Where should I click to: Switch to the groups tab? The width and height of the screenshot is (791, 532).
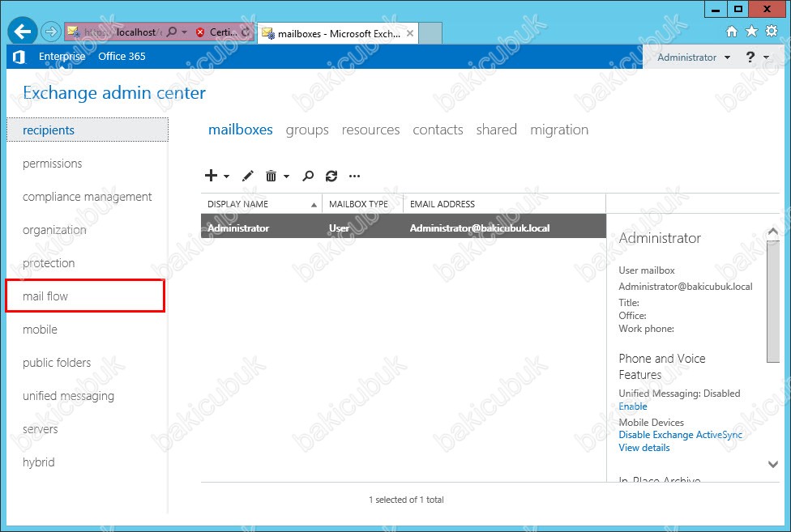tap(306, 130)
